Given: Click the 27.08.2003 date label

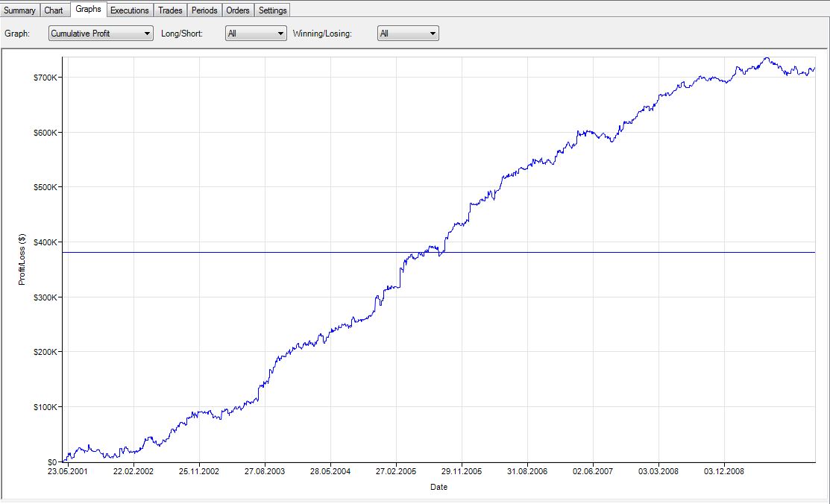Looking at the screenshot, I should [x=265, y=471].
